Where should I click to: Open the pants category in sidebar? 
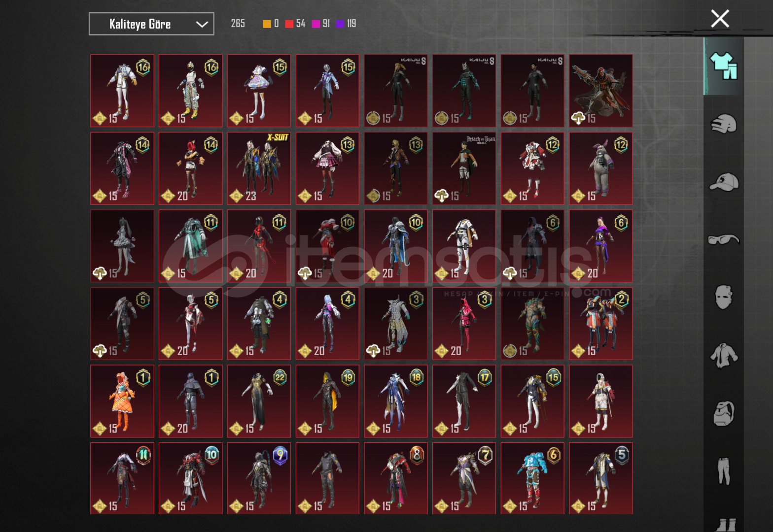click(724, 471)
